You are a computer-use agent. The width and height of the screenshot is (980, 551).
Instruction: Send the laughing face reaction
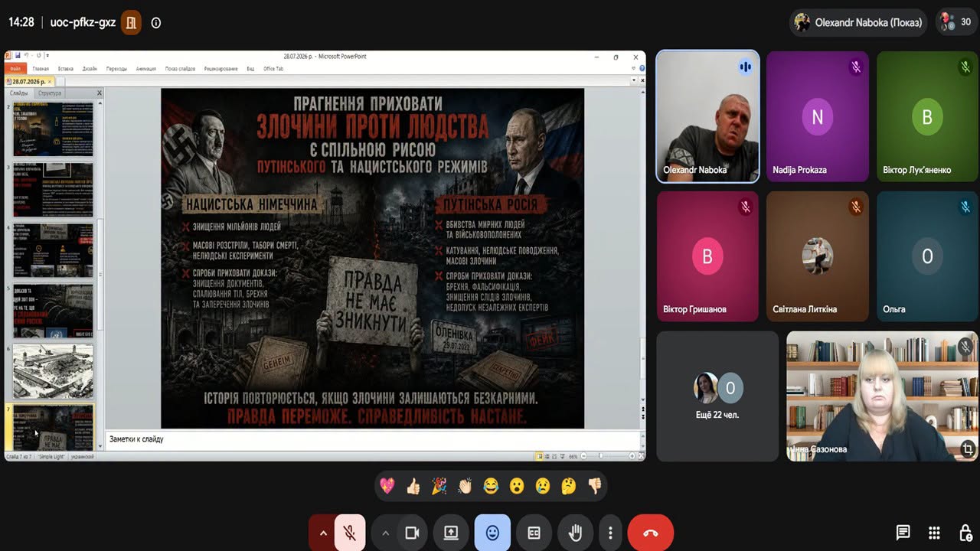(491, 486)
